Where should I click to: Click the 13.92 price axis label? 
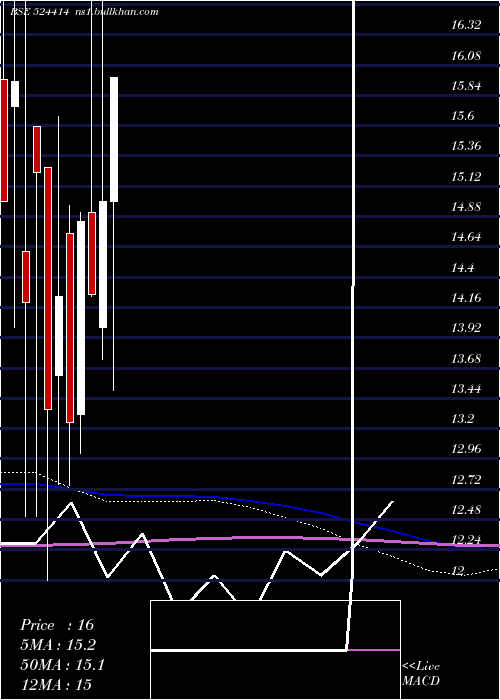point(466,328)
